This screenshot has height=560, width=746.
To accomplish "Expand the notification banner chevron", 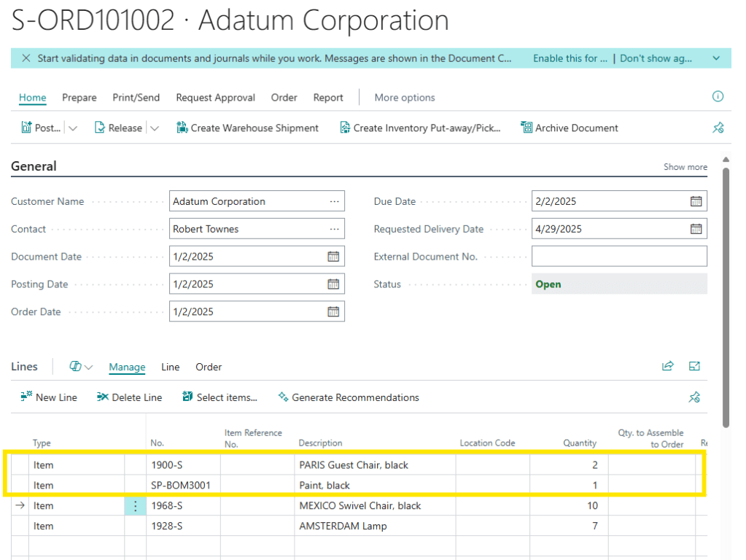I will 716,58.
